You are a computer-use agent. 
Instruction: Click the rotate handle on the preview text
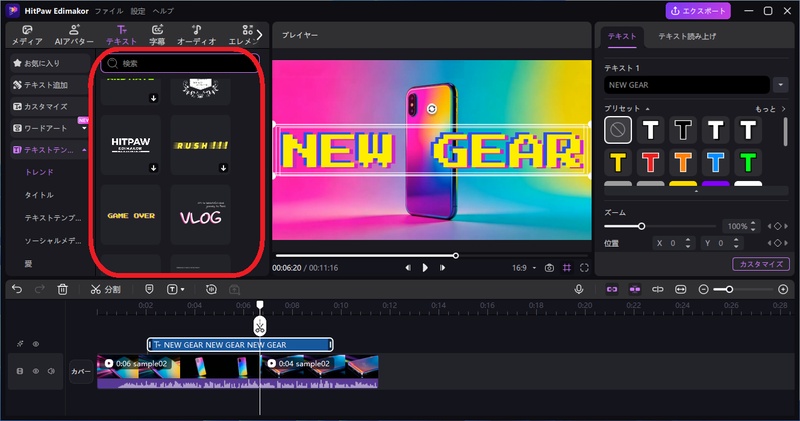432,109
